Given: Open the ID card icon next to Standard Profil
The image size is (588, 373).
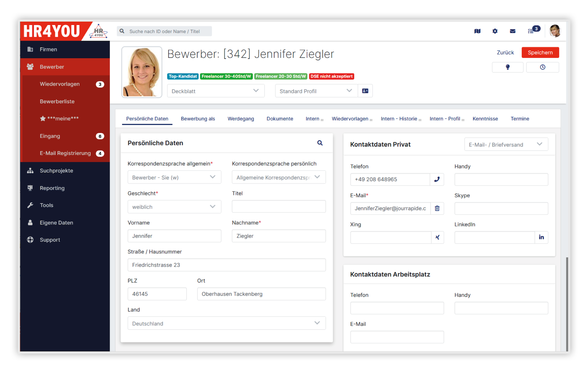Looking at the screenshot, I should (365, 91).
